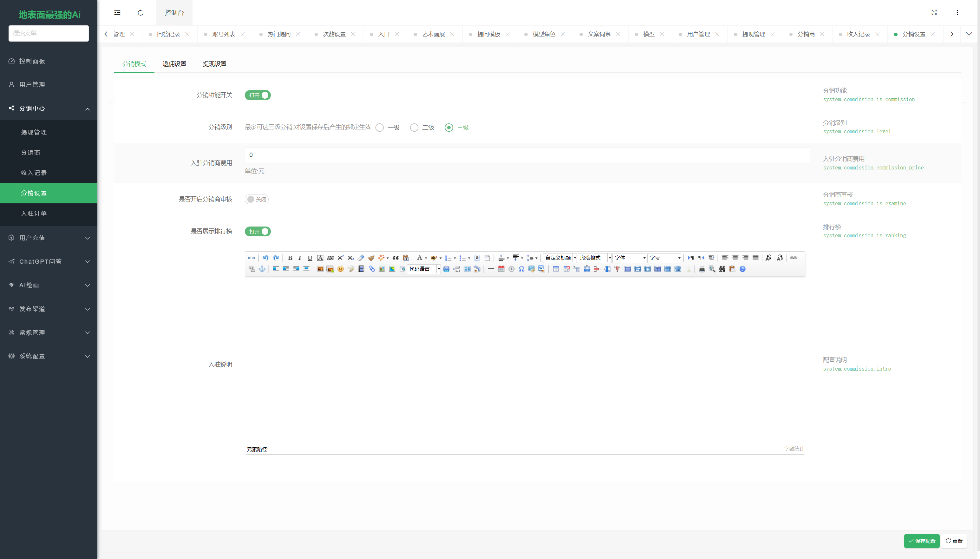Expand the ChatGPT问答 sidebar section
This screenshot has width=980, height=559.
[x=49, y=262]
